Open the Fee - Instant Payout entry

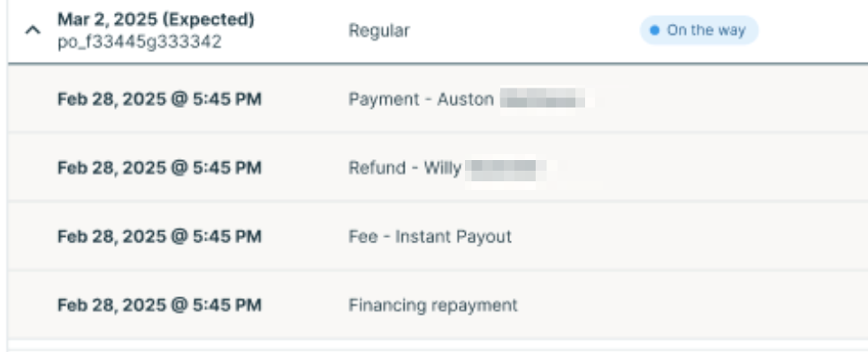point(430,237)
